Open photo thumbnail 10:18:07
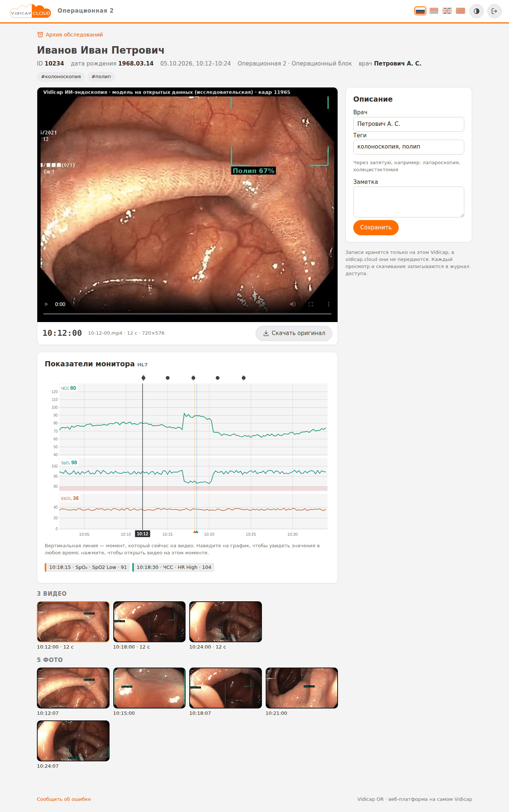Screen dimensions: 509x812 225,688
